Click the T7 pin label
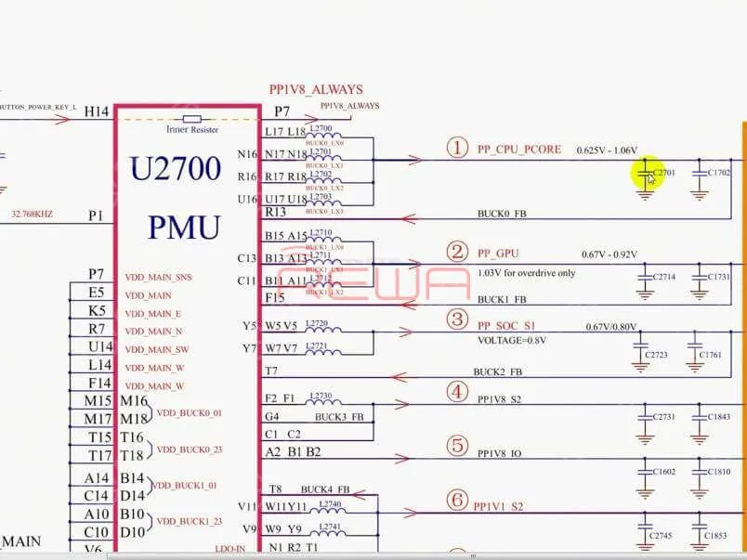The height and width of the screenshot is (560, 747). [x=271, y=371]
